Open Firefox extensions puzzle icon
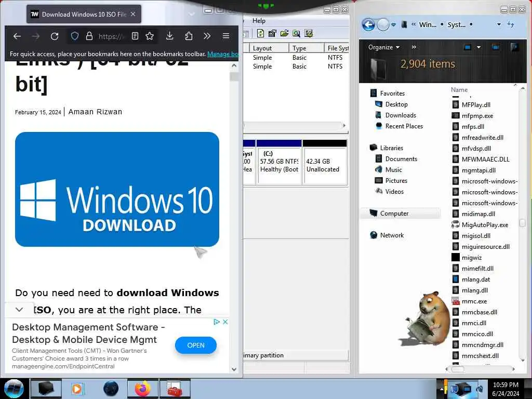The width and height of the screenshot is (532, 399). tap(189, 36)
